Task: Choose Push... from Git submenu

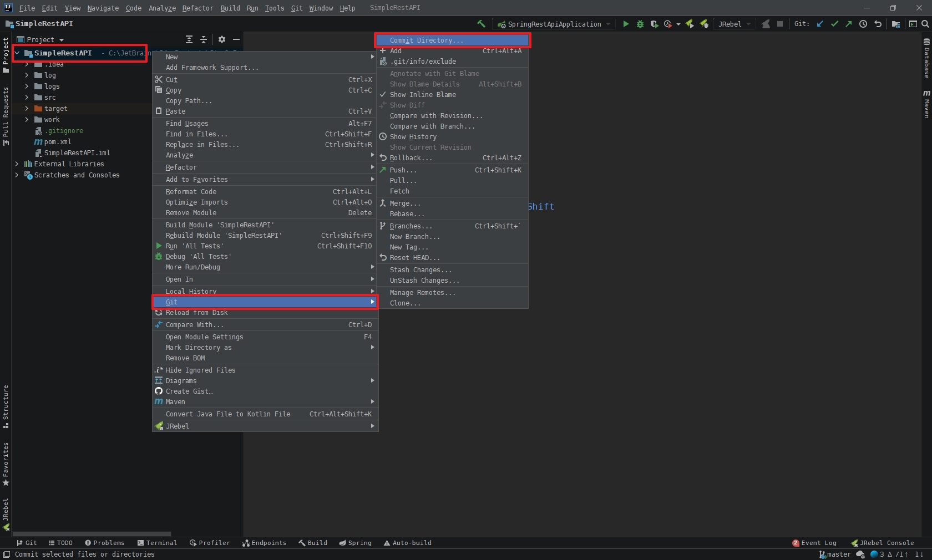Action: coord(452,170)
